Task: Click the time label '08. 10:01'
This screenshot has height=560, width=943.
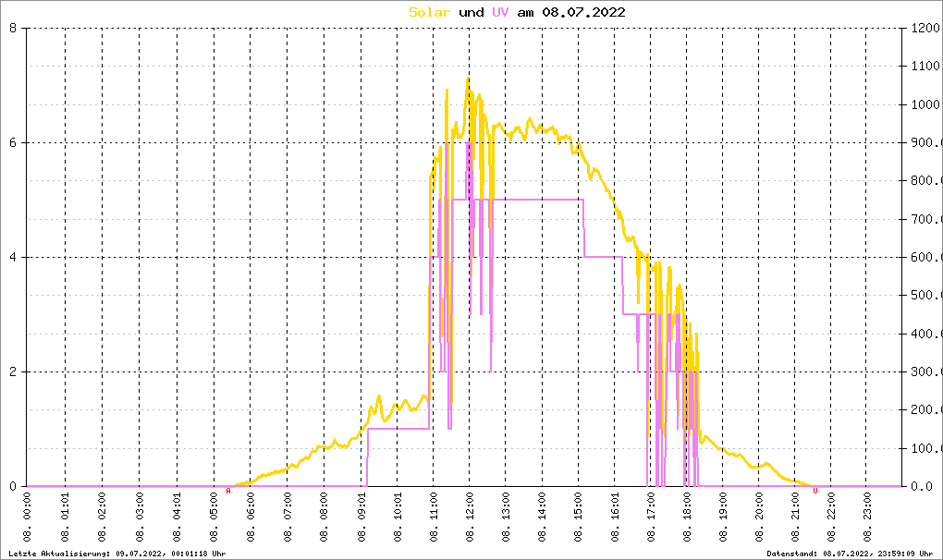Action: click(x=397, y=517)
